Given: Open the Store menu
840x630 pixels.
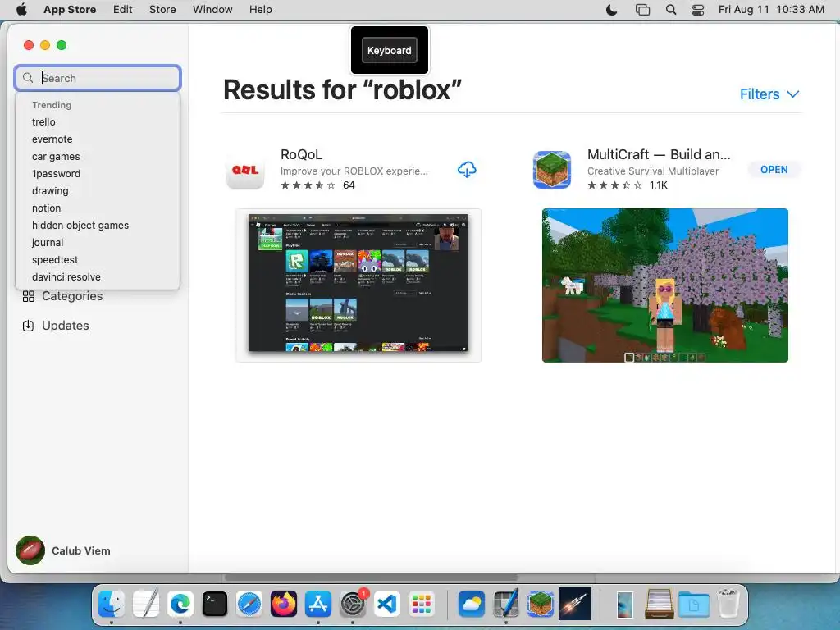Looking at the screenshot, I should [x=162, y=10].
